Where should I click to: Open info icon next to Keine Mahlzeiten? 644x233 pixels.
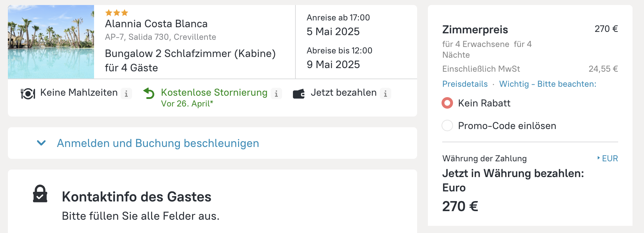point(126,94)
